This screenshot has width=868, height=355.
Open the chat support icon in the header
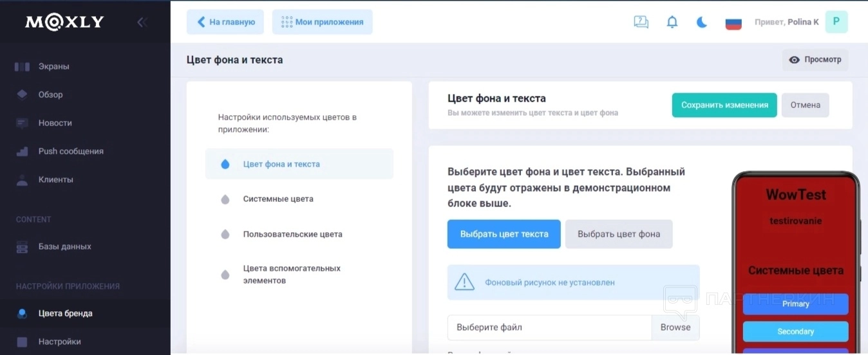(x=641, y=22)
